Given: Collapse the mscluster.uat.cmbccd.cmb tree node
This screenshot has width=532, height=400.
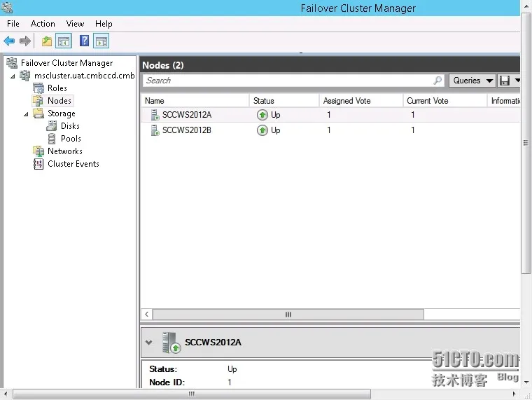Looking at the screenshot, I should (x=13, y=76).
